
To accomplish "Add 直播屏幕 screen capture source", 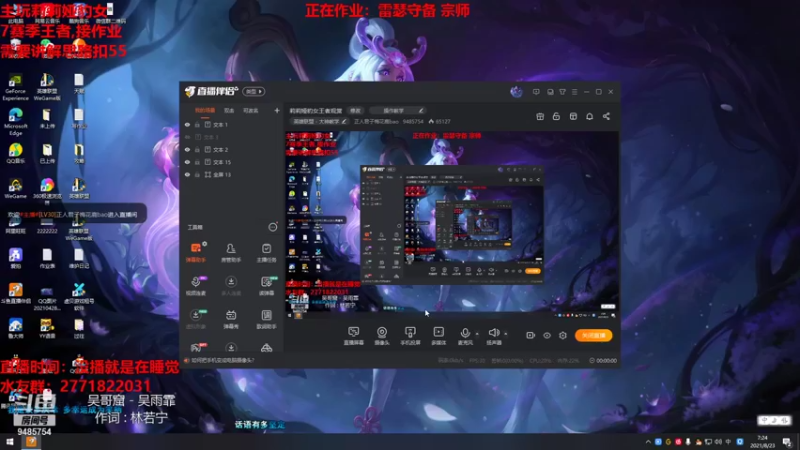I will (x=353, y=336).
